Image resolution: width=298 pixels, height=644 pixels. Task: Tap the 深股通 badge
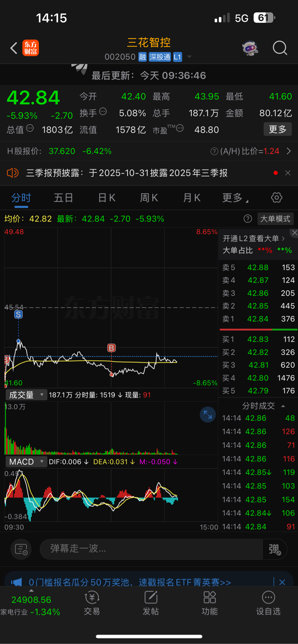pos(160,57)
